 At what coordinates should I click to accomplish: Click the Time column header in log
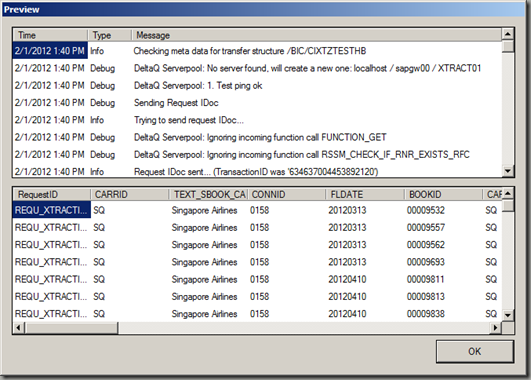pyautogui.click(x=50, y=35)
